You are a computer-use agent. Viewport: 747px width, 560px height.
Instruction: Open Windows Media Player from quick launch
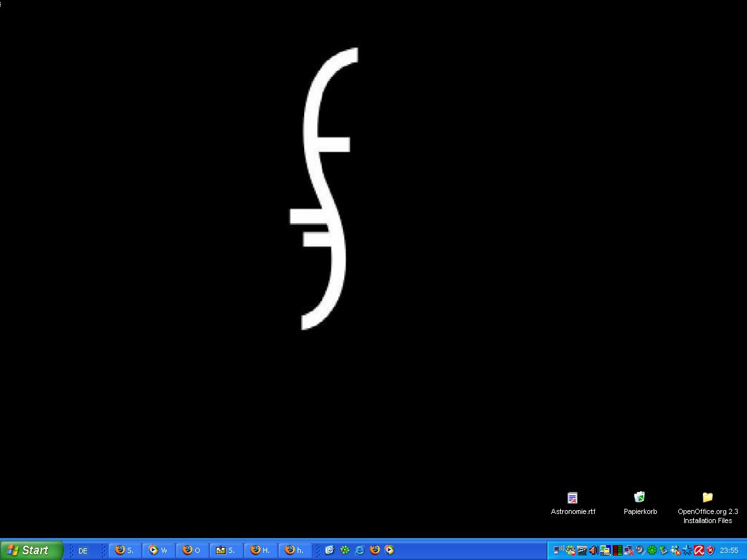[389, 550]
